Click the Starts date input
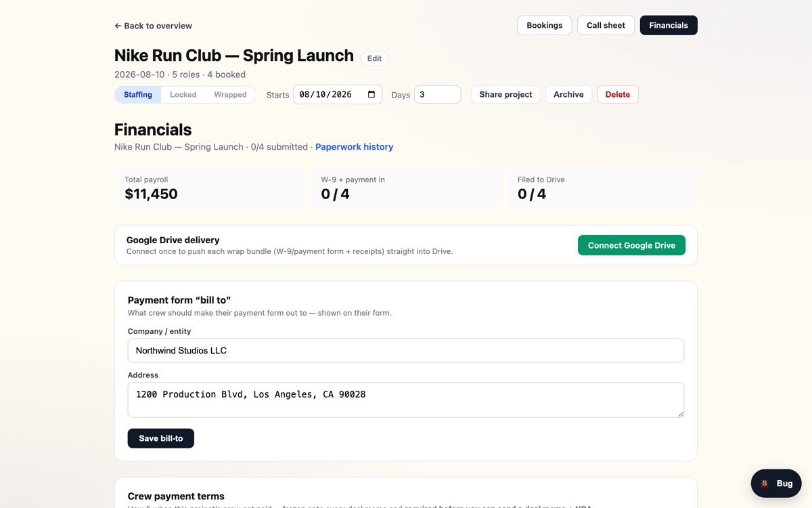Screen dimensions: 812x508 tap(338, 94)
